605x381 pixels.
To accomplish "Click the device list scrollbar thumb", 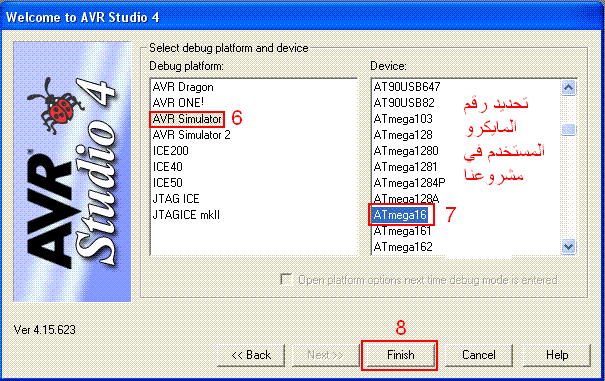I will (x=568, y=129).
